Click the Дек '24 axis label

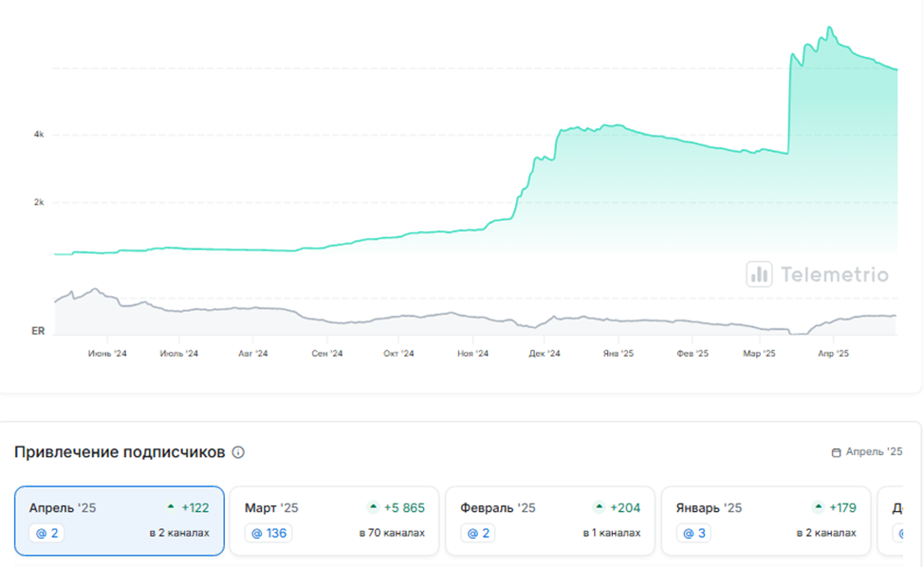pyautogui.click(x=545, y=354)
